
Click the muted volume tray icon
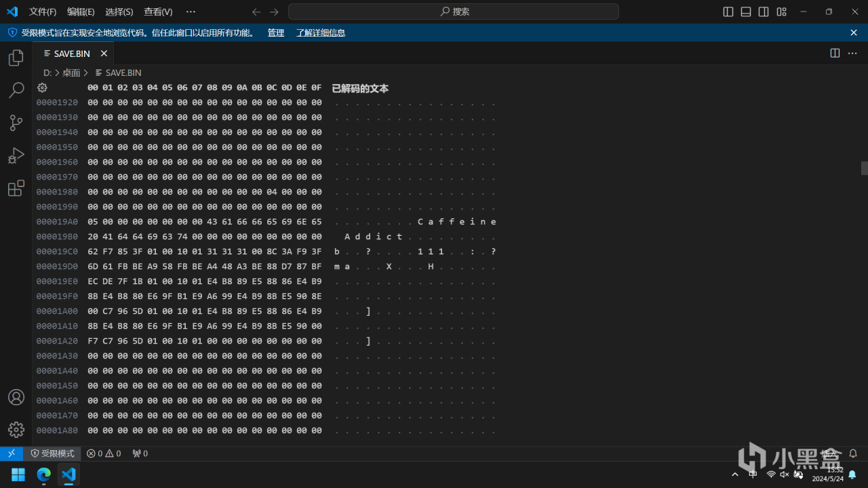coord(785,474)
